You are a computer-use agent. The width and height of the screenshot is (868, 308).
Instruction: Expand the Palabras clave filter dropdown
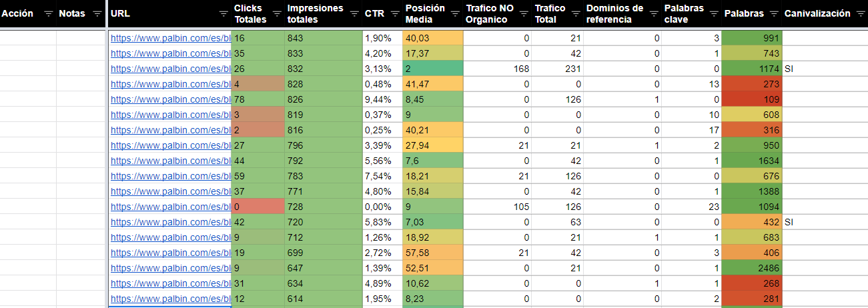coord(714,14)
